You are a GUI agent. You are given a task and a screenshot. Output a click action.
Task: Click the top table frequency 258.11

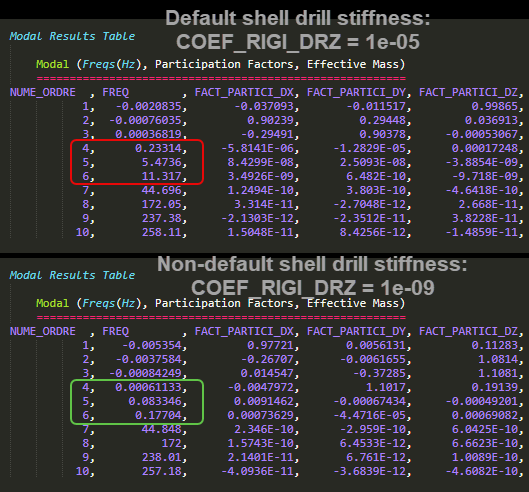[x=162, y=232]
